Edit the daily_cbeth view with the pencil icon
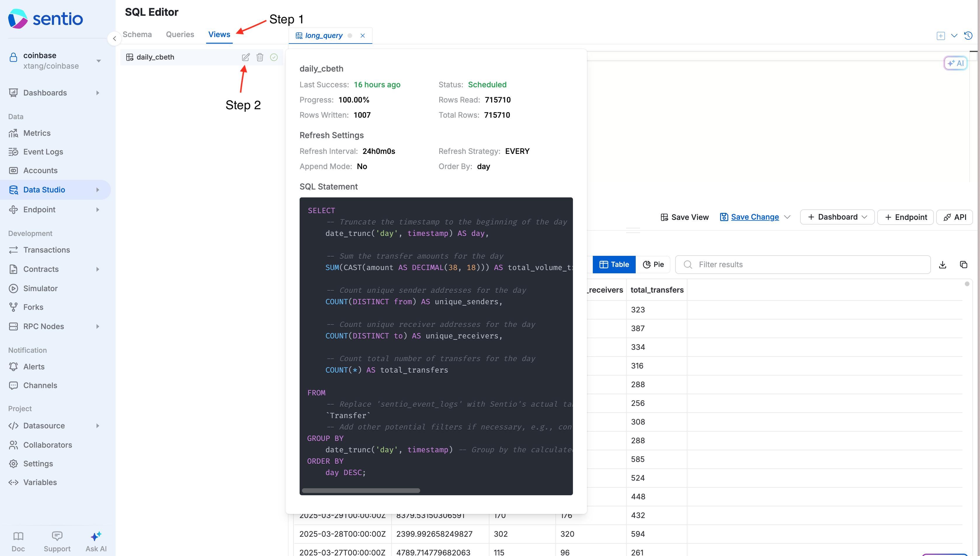This screenshot has height=556, width=980. pos(246,57)
